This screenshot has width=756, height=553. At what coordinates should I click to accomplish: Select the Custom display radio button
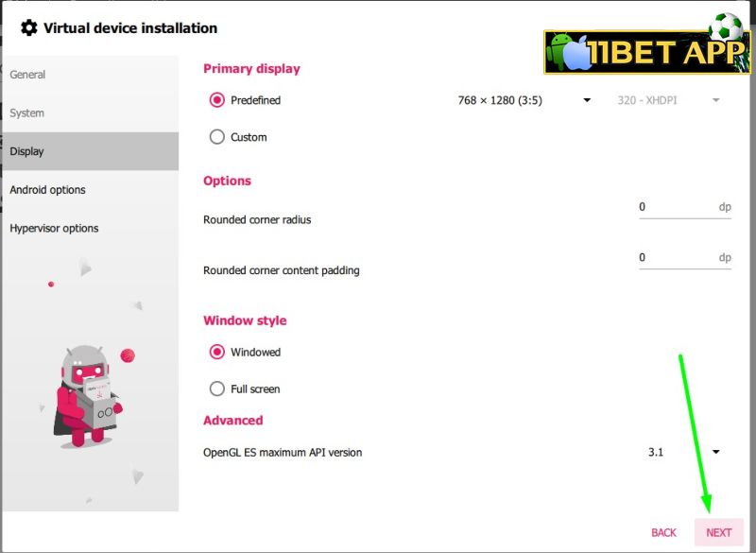217,137
